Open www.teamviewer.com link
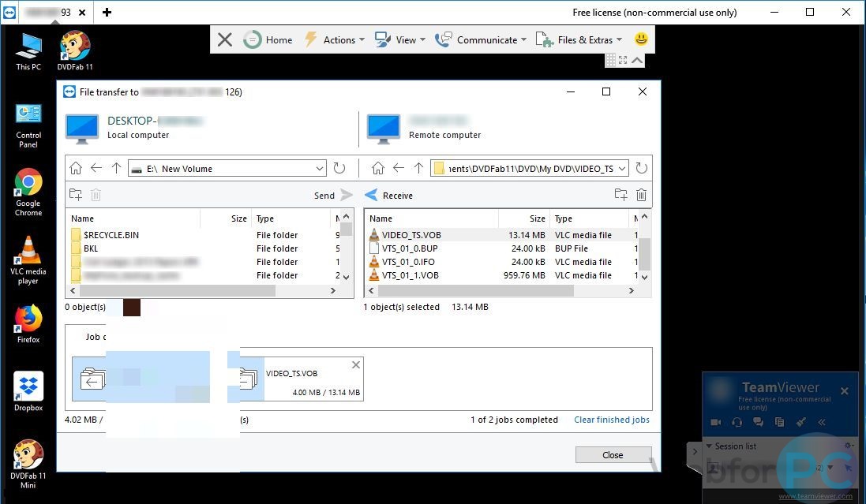This screenshot has width=866, height=504. (x=815, y=496)
